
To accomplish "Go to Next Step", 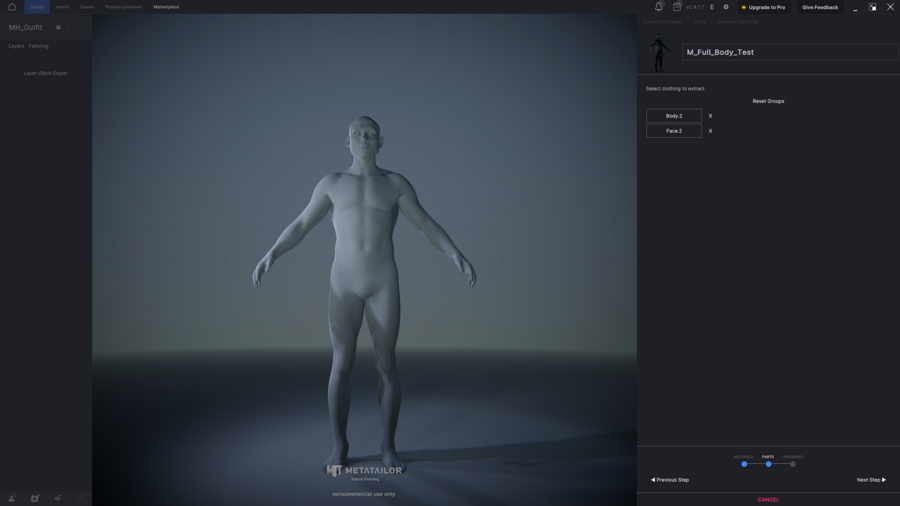I will [x=870, y=480].
